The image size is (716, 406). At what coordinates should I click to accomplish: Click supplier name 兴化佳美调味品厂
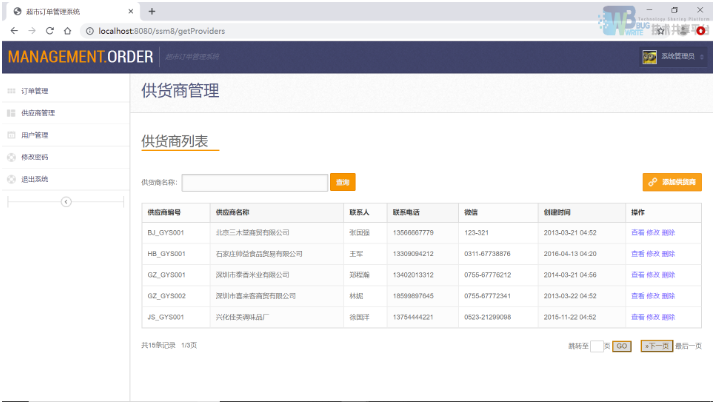tap(242, 317)
